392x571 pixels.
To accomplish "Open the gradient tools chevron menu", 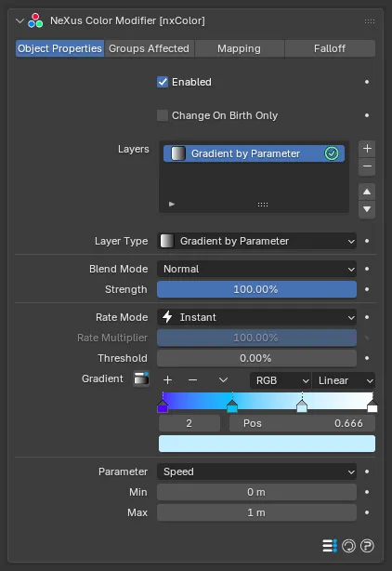I will [x=223, y=380].
